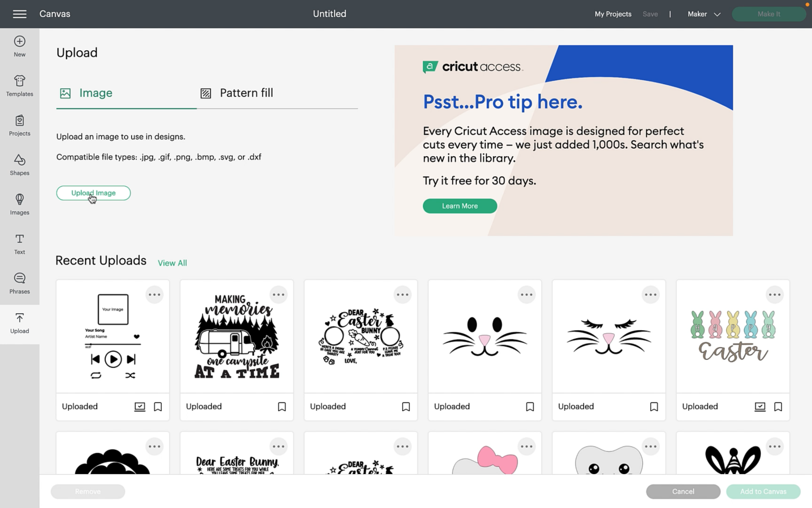Open options for closed-eyed bunny face card
Image resolution: width=812 pixels, height=508 pixels.
tap(651, 295)
